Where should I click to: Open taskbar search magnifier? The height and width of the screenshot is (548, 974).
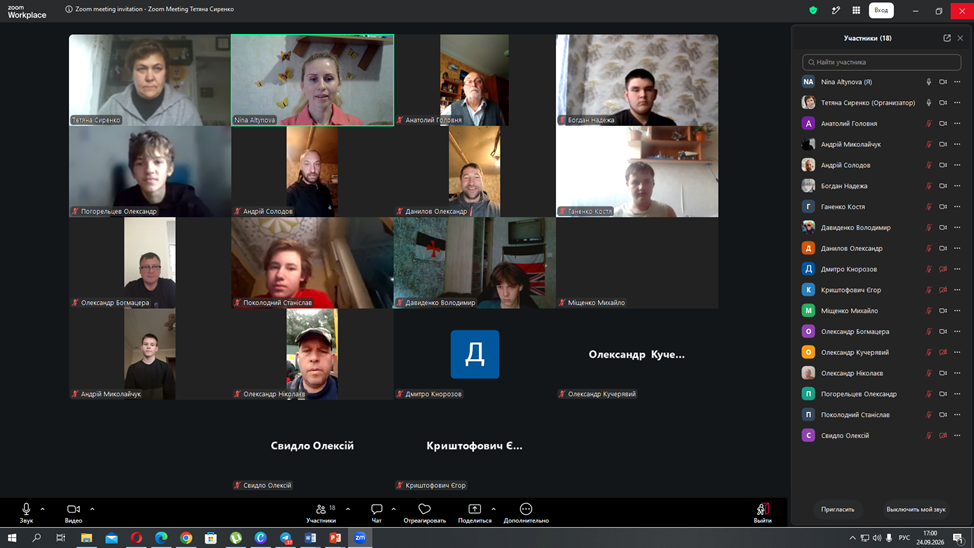point(37,538)
